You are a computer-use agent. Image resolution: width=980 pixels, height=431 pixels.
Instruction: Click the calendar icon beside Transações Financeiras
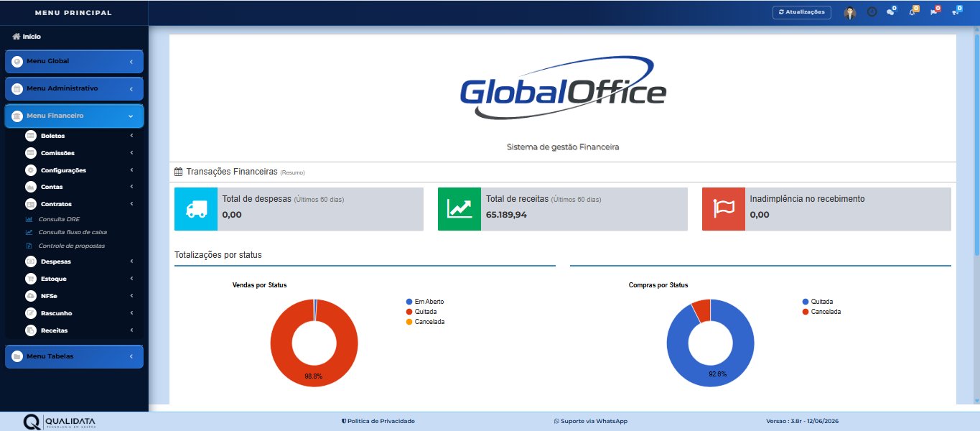(179, 172)
